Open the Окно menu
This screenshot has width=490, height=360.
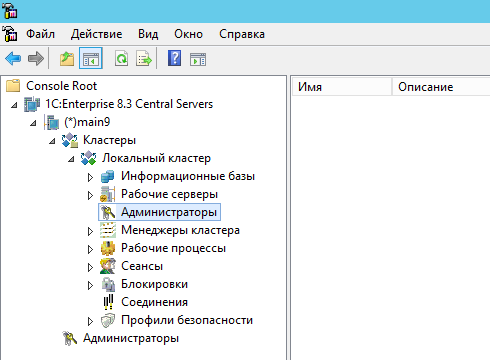[x=188, y=34]
